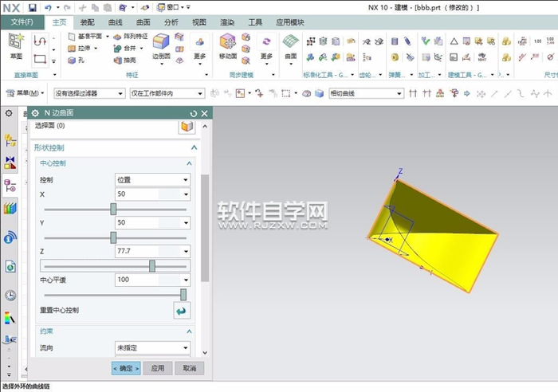Select the Edge Blend (边倒圆) tool
Viewport: 558px width, 392px height.
(x=162, y=46)
